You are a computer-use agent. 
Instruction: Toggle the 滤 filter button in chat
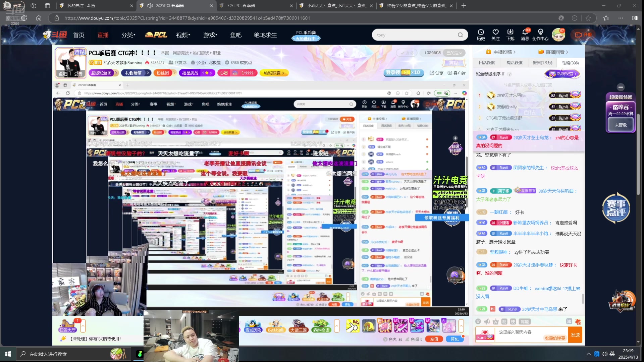click(569, 321)
